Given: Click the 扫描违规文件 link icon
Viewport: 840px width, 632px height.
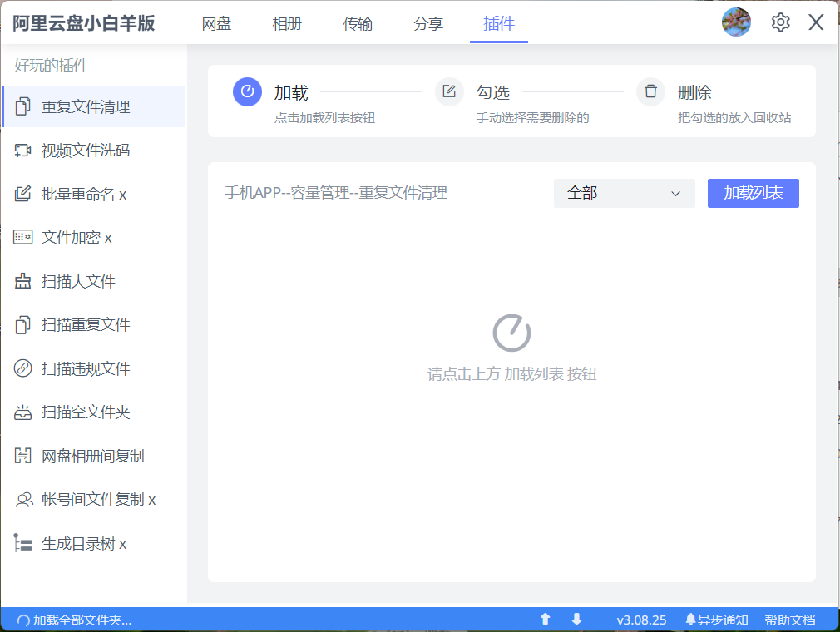Looking at the screenshot, I should pyautogui.click(x=22, y=368).
